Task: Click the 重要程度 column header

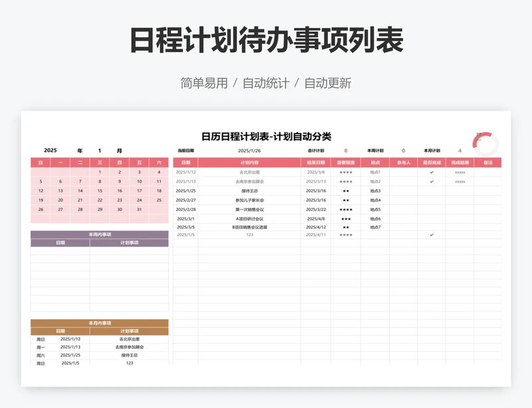Action: click(346, 162)
